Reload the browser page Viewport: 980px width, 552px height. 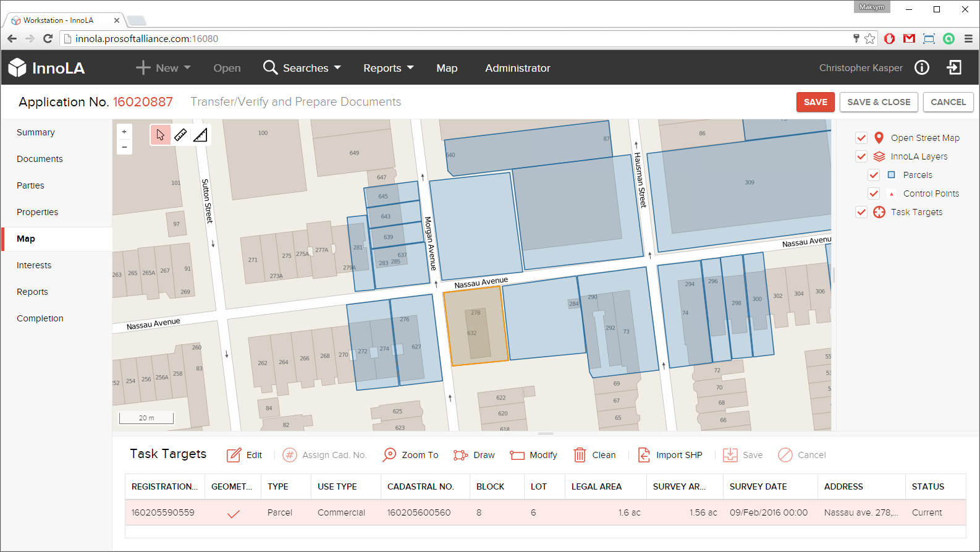(x=48, y=38)
